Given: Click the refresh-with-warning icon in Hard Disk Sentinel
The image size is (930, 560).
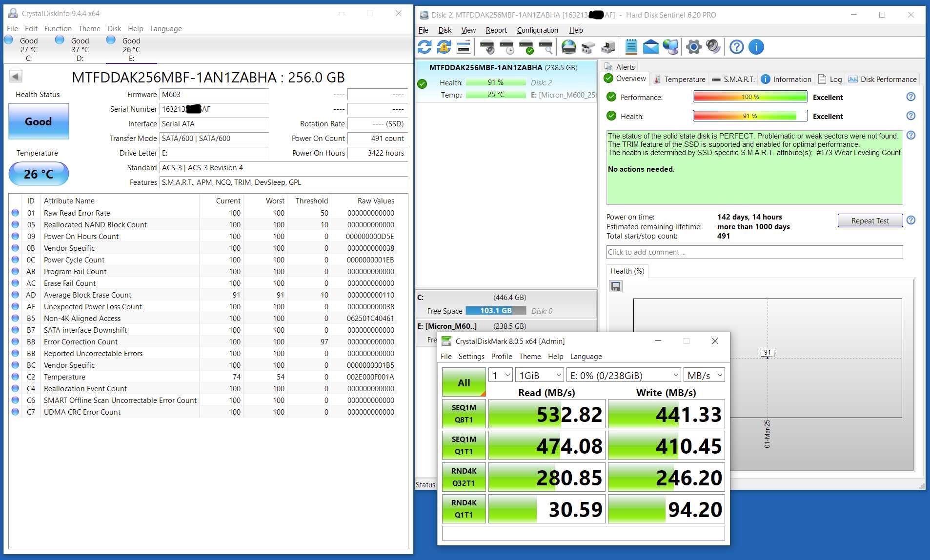Looking at the screenshot, I should click(x=444, y=47).
